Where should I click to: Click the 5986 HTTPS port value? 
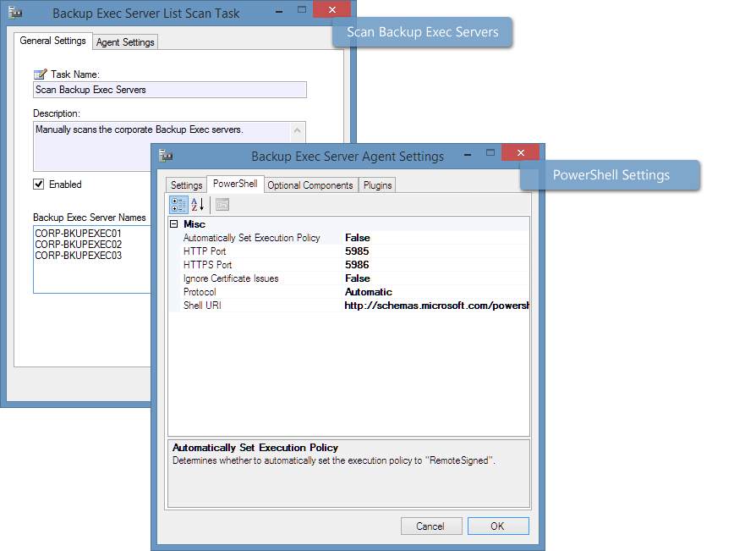tap(357, 264)
